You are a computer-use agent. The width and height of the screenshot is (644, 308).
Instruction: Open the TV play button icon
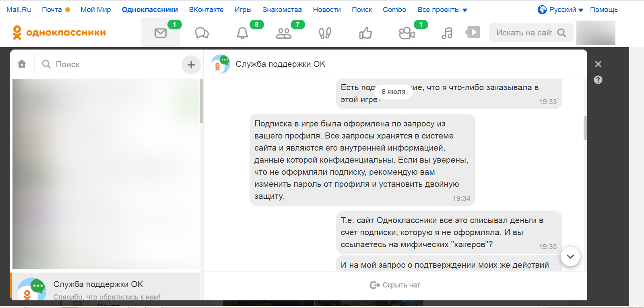(473, 32)
